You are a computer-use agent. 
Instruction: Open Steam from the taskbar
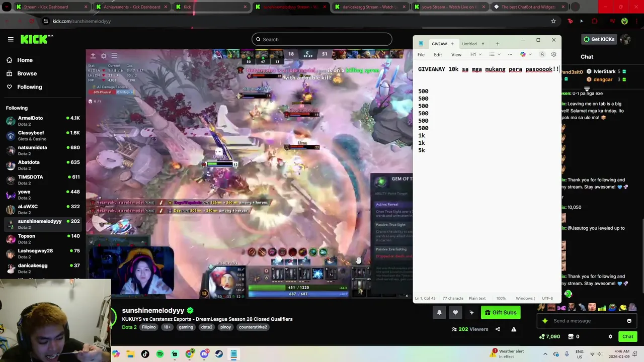click(x=219, y=354)
